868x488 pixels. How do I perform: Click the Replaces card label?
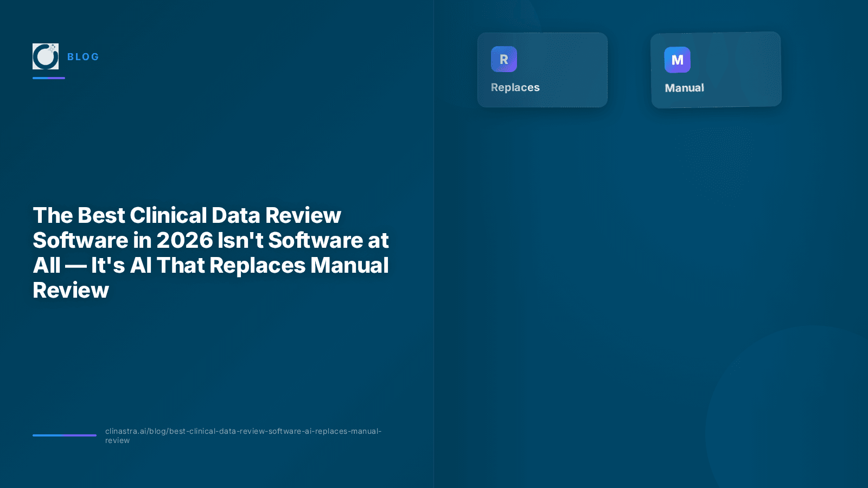[515, 87]
